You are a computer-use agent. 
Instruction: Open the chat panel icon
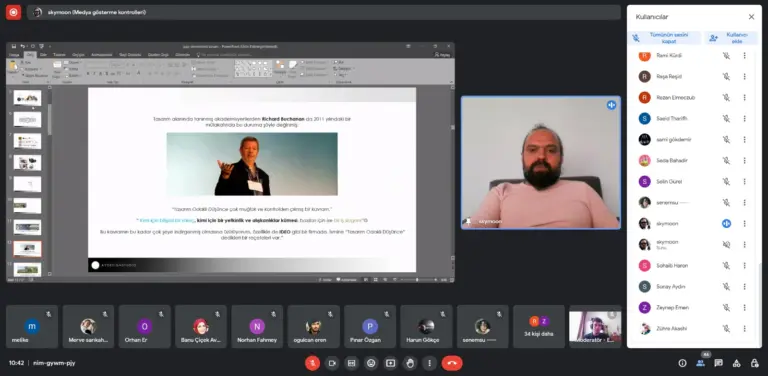(719, 363)
